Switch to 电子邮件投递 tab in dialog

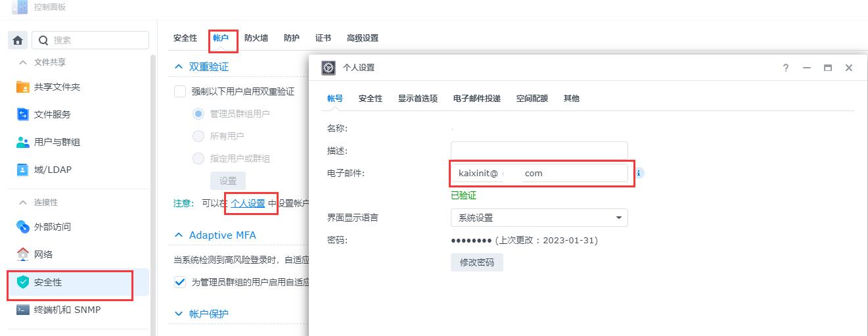click(476, 99)
